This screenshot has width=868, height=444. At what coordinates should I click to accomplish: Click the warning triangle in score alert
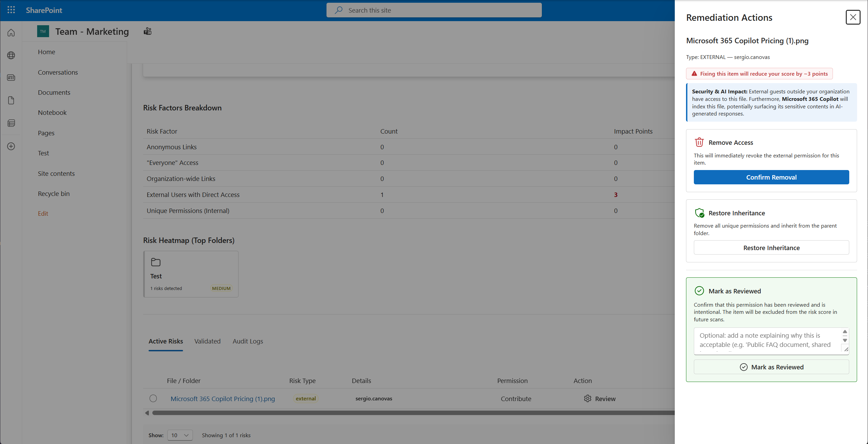click(694, 74)
